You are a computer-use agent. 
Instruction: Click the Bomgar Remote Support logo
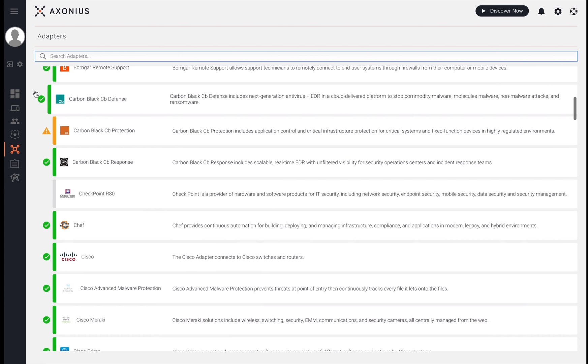point(65,68)
